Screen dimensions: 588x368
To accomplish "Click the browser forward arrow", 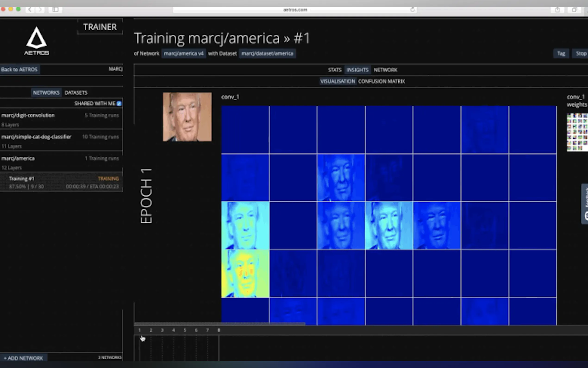I will [x=40, y=10].
